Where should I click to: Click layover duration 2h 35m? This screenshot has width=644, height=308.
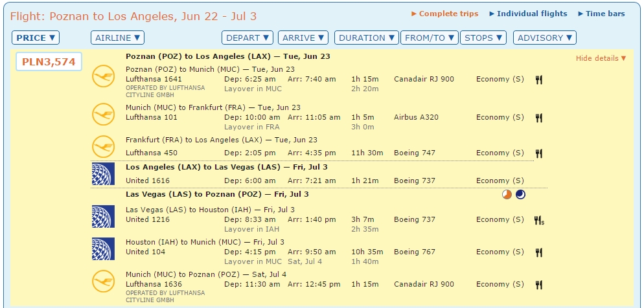(365, 229)
